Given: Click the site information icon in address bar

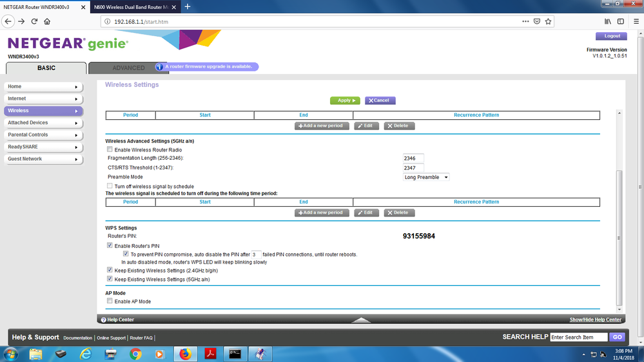Looking at the screenshot, I should coord(107,21).
